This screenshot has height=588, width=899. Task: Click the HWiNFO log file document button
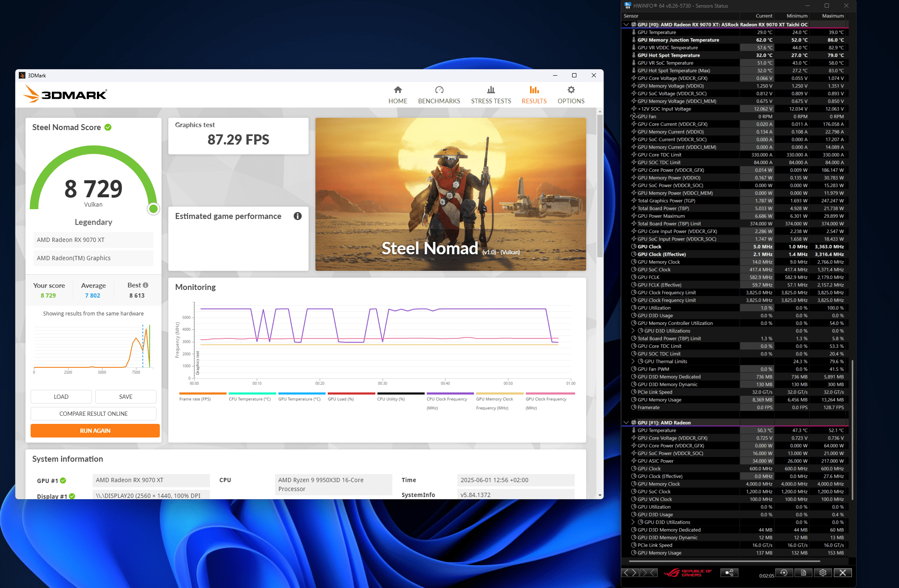tap(803, 573)
